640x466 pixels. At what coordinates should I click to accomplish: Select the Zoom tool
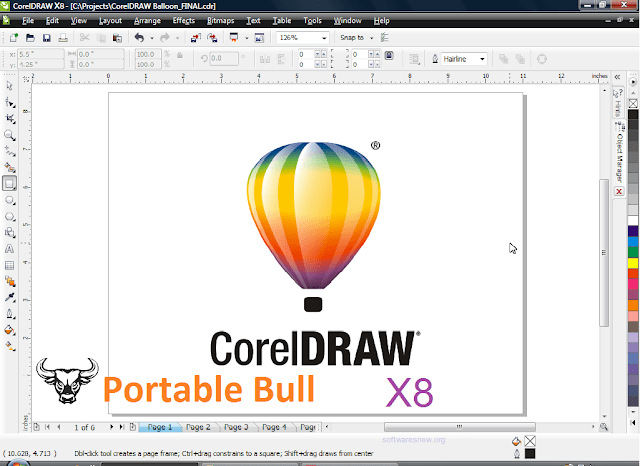9,135
